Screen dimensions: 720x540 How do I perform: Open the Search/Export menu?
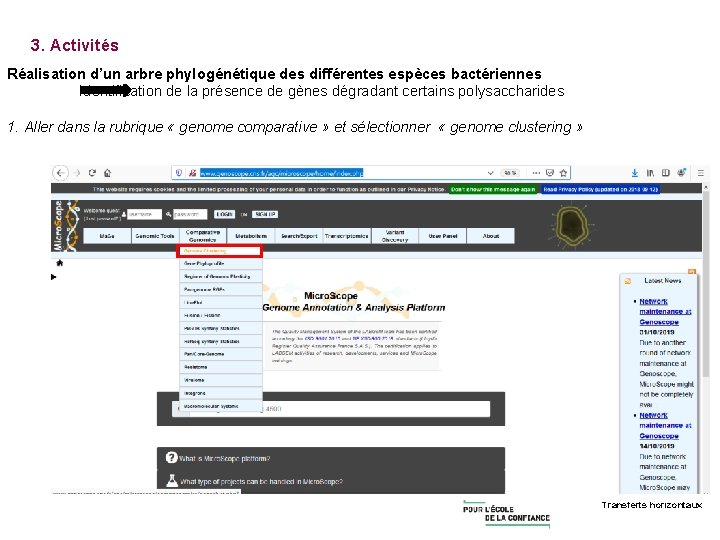pyautogui.click(x=299, y=236)
